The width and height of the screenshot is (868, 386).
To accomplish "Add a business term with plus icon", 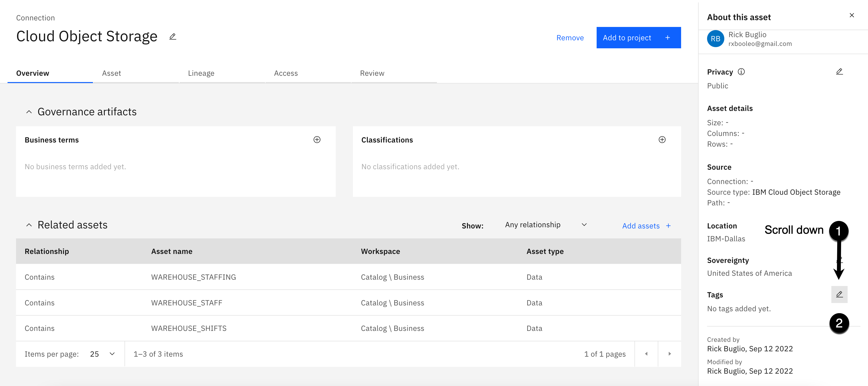I will coord(317,140).
